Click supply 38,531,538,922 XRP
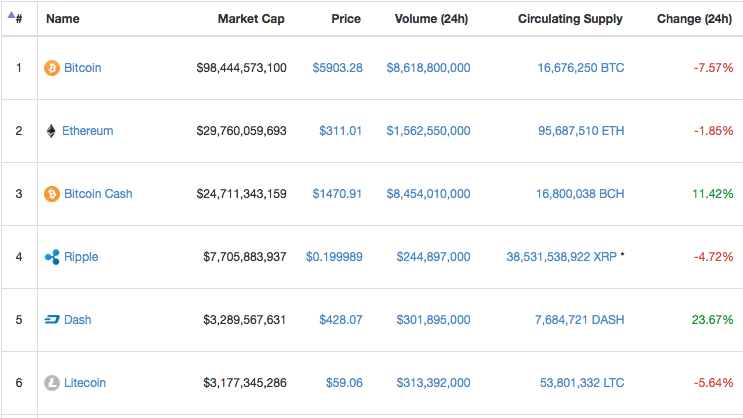 [562, 257]
